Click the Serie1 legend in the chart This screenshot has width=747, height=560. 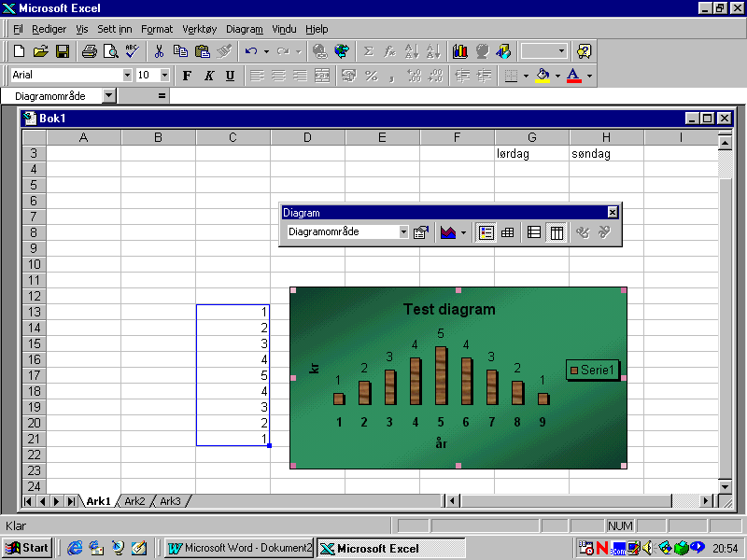[x=593, y=371]
